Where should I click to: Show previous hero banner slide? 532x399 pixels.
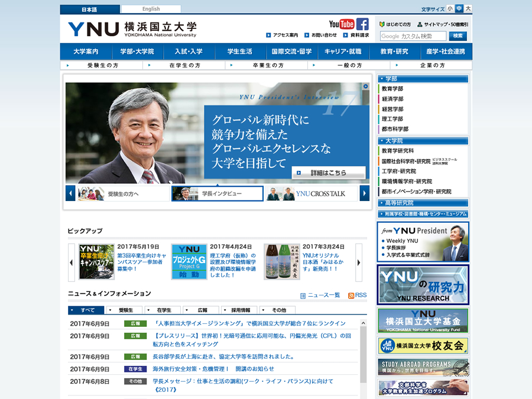coord(70,193)
